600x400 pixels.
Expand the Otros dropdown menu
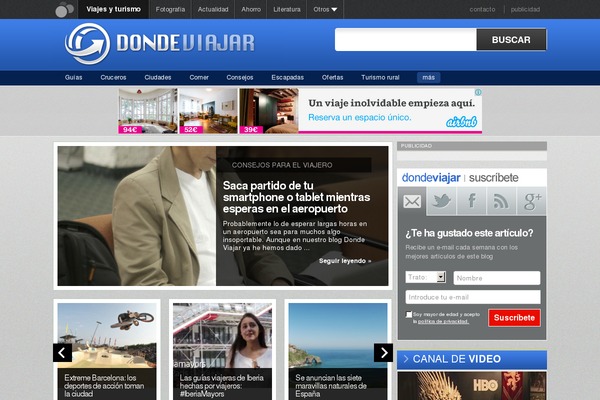coord(325,10)
